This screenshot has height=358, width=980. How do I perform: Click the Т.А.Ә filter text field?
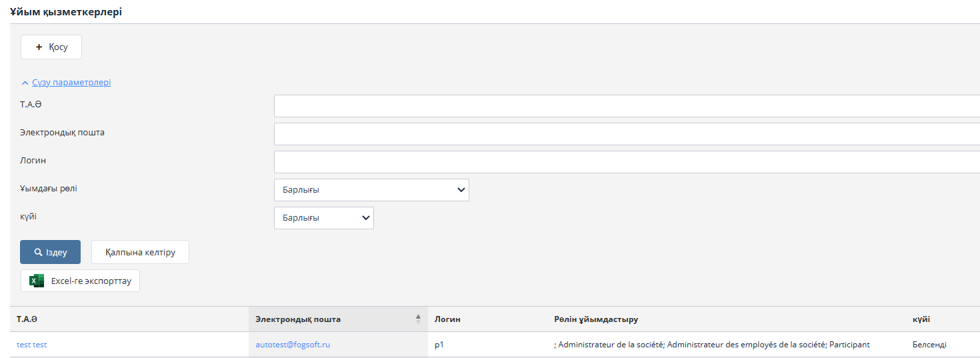[625, 106]
